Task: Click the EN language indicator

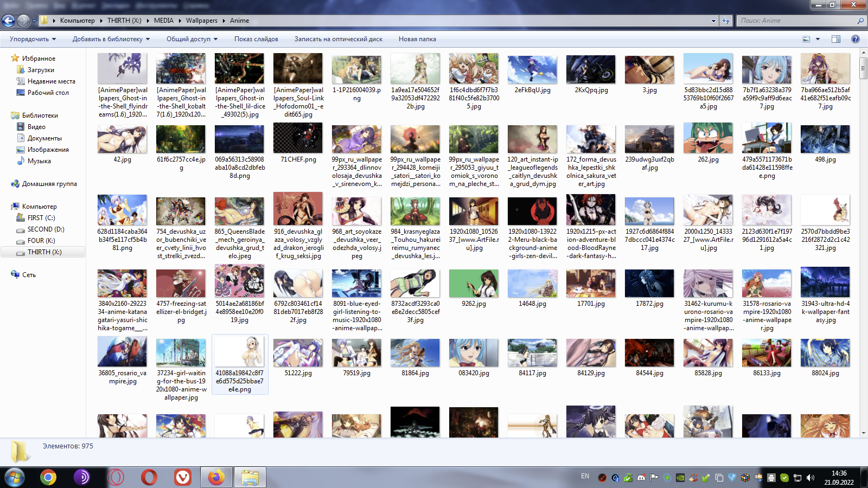Action: [x=585, y=476]
